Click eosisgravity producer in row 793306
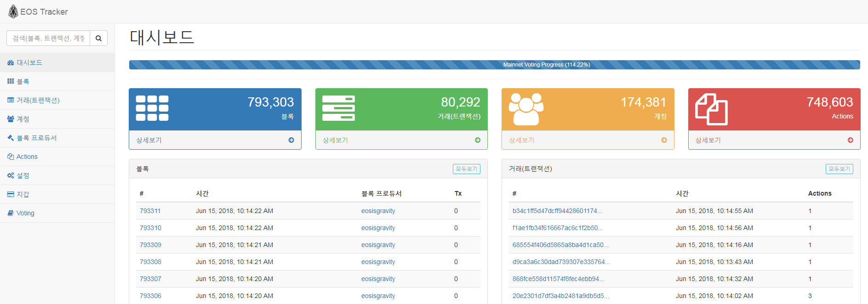 (x=378, y=296)
